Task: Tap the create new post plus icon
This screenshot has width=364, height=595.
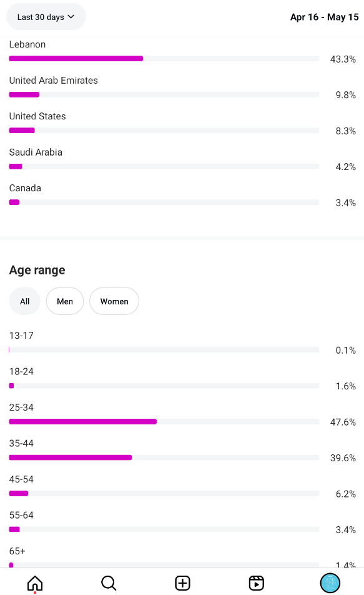Action: [182, 583]
